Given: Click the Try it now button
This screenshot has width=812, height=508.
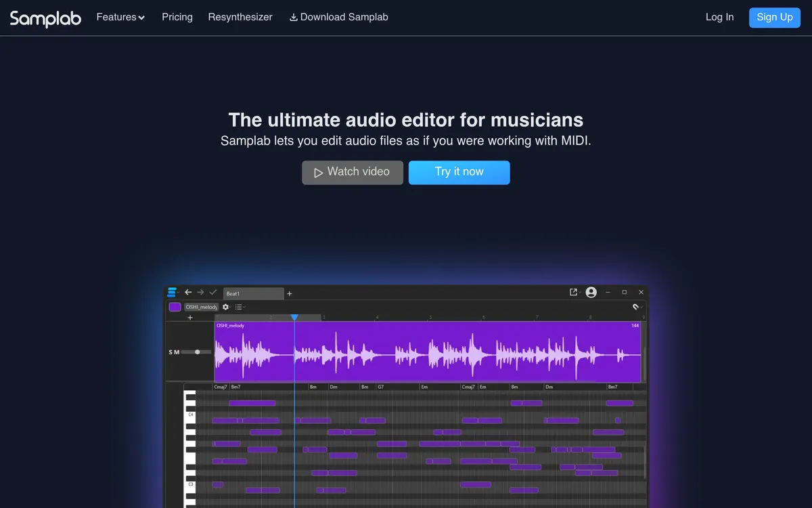Looking at the screenshot, I should click(459, 172).
